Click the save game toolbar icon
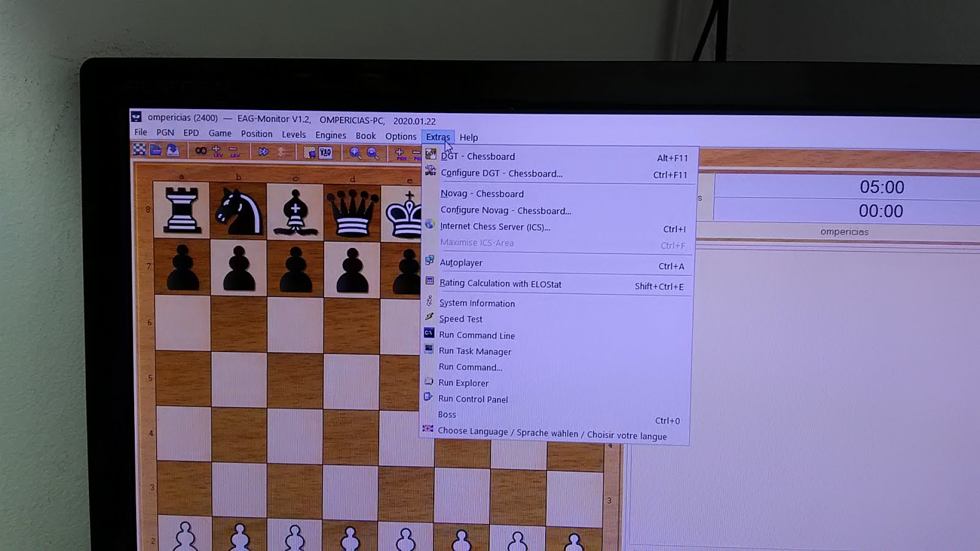Screen dimensions: 980x551 [173, 150]
